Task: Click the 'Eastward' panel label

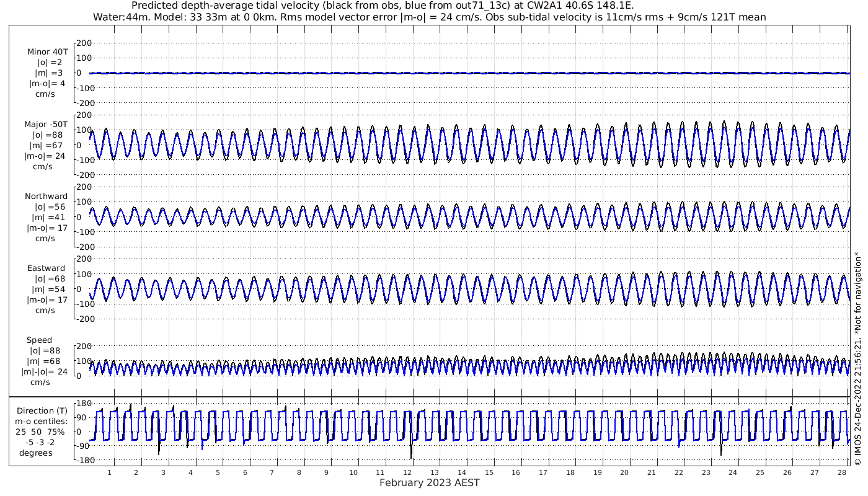Action: (x=46, y=268)
